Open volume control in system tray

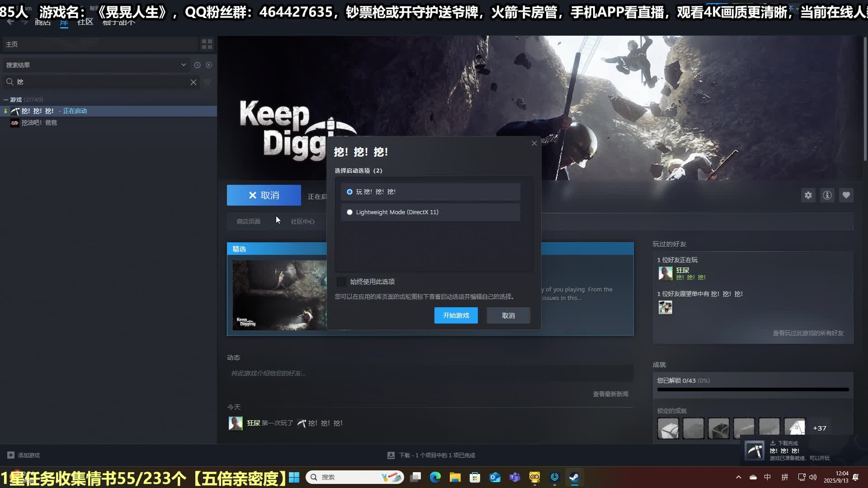(813, 477)
